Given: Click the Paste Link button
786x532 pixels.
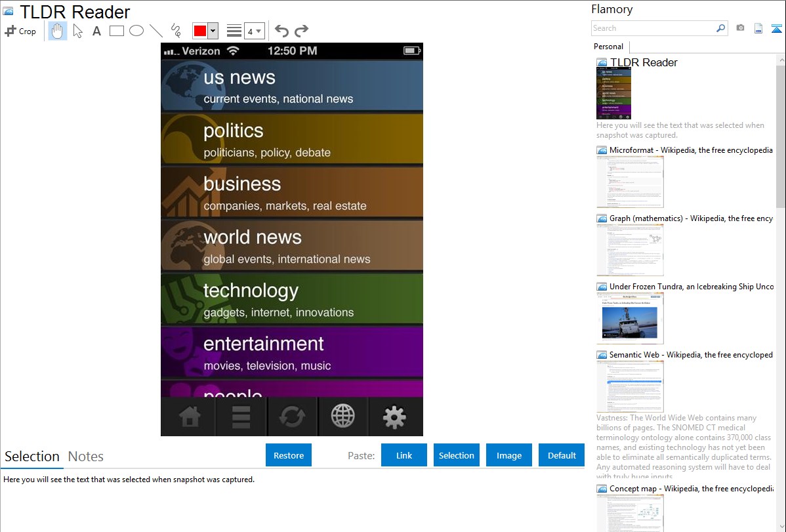Looking at the screenshot, I should [404, 455].
